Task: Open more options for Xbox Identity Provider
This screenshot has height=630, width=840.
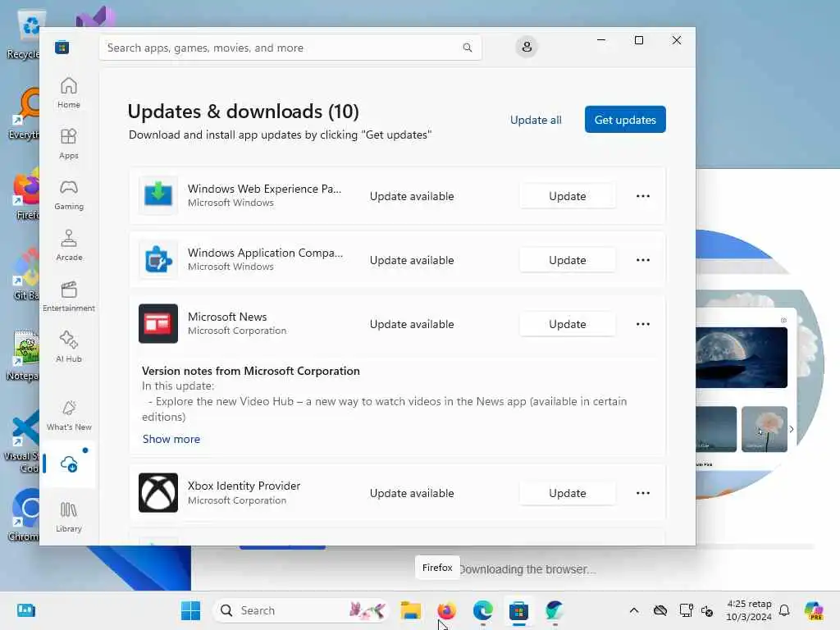Action: coord(643,493)
